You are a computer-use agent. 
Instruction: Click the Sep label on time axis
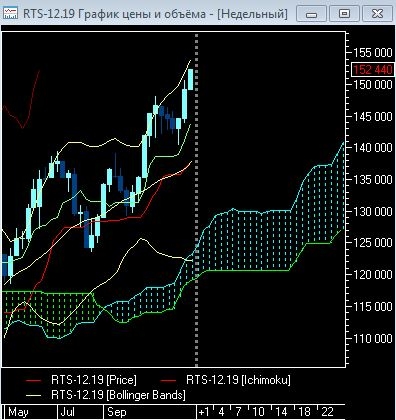pyautogui.click(x=117, y=412)
